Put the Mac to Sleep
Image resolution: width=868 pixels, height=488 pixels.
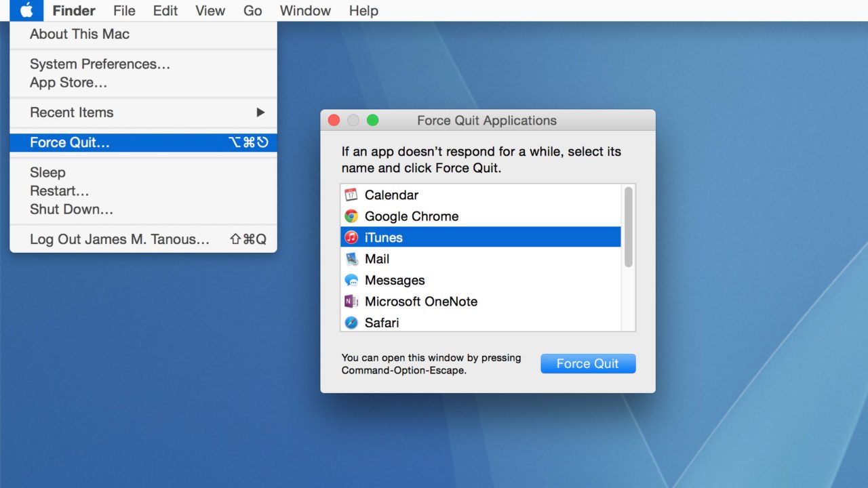click(x=47, y=172)
